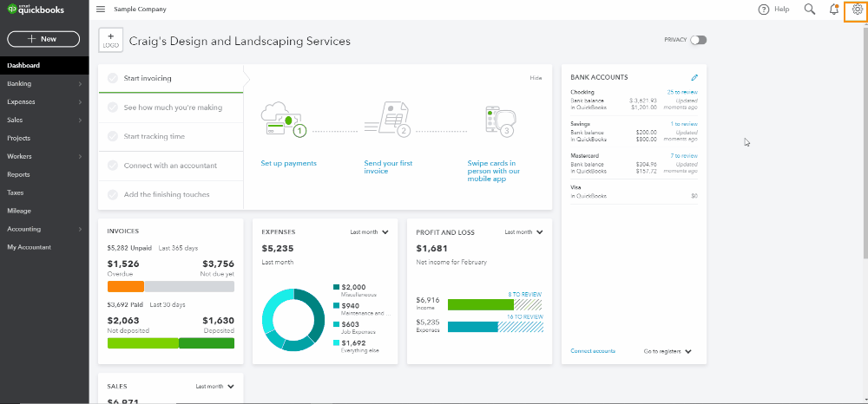The height and width of the screenshot is (404, 868).
Task: Click the search magnifier icon
Action: pos(810,10)
